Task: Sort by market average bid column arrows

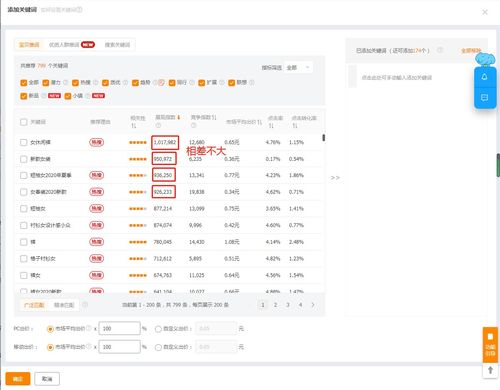Action: coord(259,122)
